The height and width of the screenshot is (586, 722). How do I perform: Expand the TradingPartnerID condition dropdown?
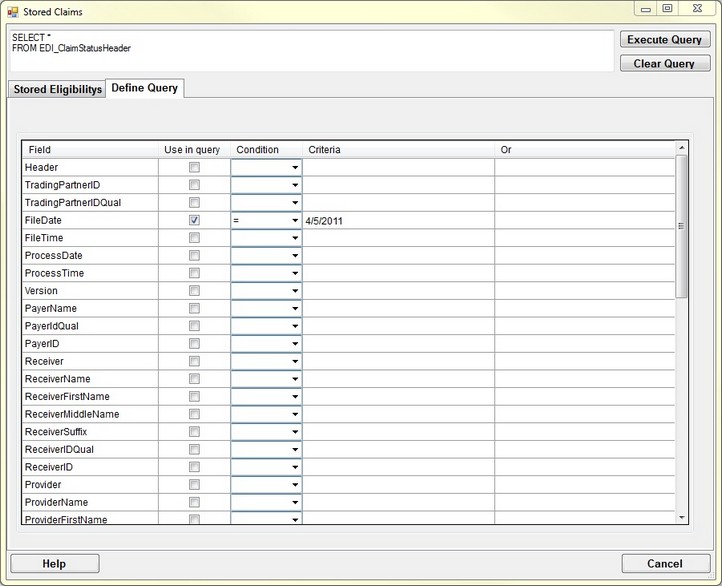(x=295, y=185)
